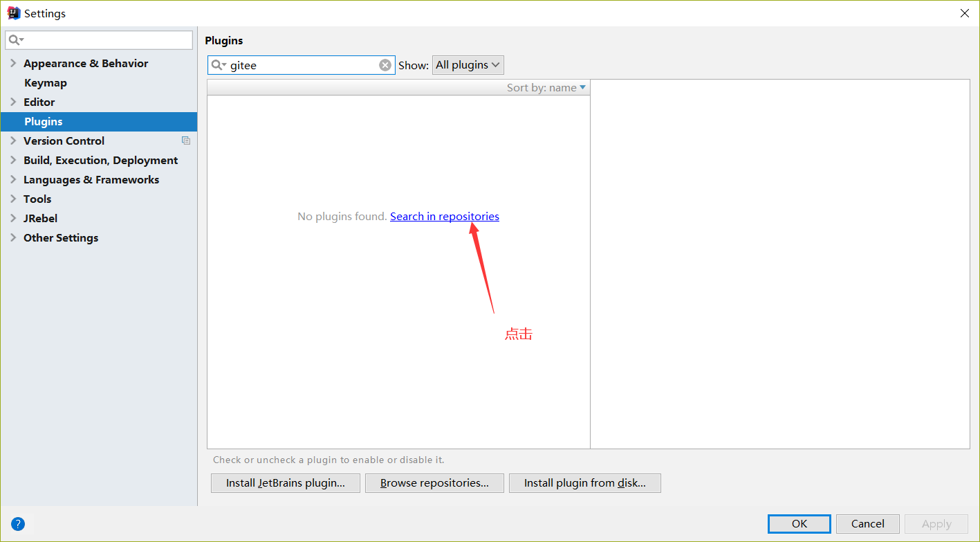Select Build, Execution, Deployment label
Image resolution: width=980 pixels, height=542 pixels.
(100, 160)
